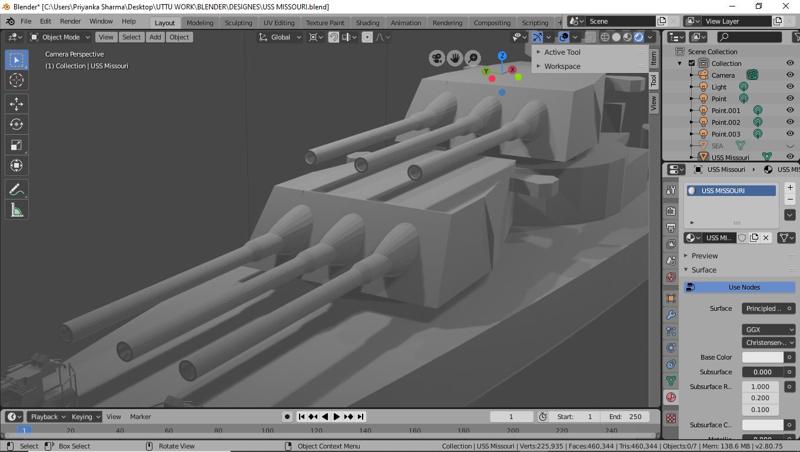Hide the Camera object in outliner
Screen dimensions: 800x452
click(789, 75)
